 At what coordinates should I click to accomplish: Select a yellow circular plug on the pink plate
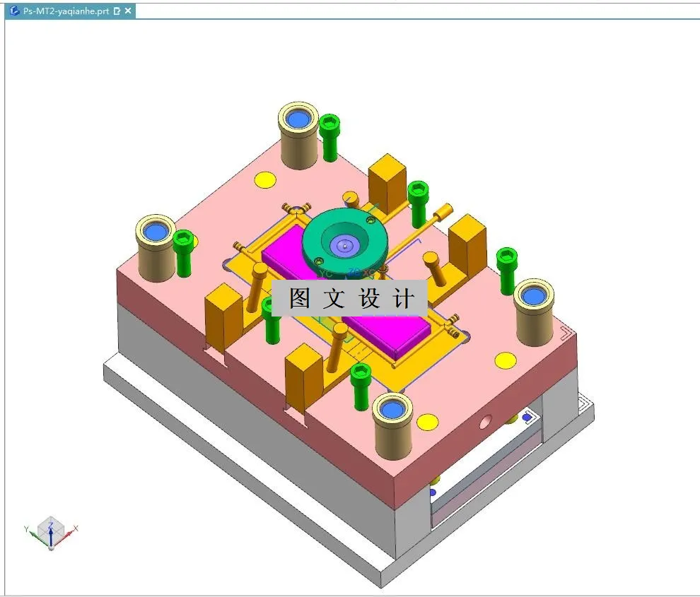[266, 179]
